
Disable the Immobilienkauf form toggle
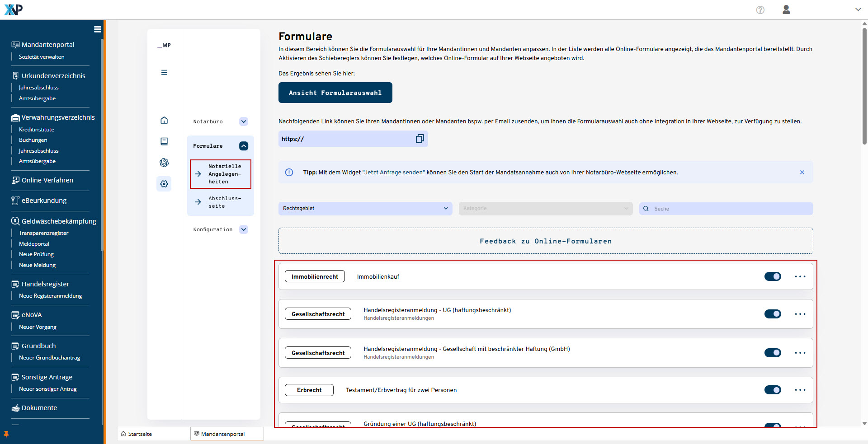[773, 276]
